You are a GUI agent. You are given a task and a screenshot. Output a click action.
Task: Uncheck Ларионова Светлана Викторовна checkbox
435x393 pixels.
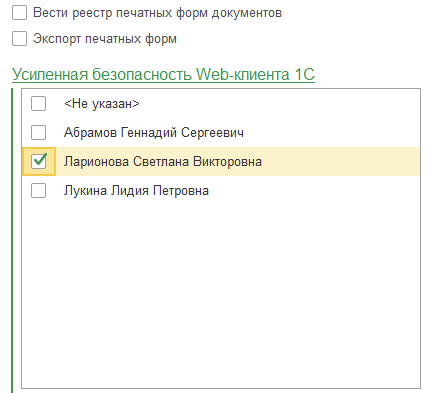pos(39,162)
